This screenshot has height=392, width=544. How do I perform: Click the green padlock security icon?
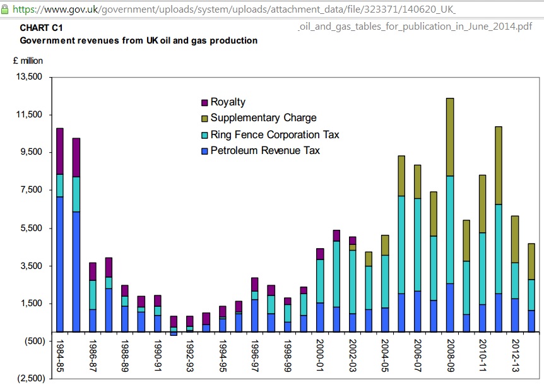pos(4,9)
